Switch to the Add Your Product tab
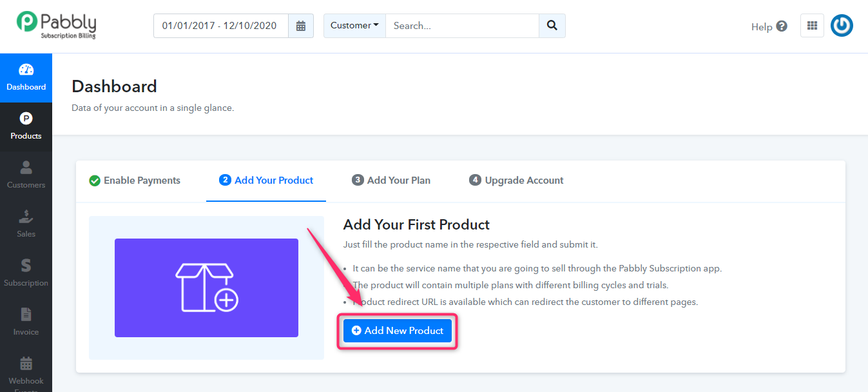 click(x=266, y=181)
